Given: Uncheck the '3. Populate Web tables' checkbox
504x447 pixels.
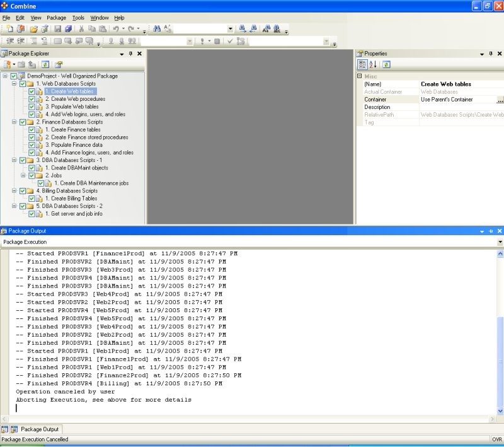Looking at the screenshot, I should tap(31, 107).
